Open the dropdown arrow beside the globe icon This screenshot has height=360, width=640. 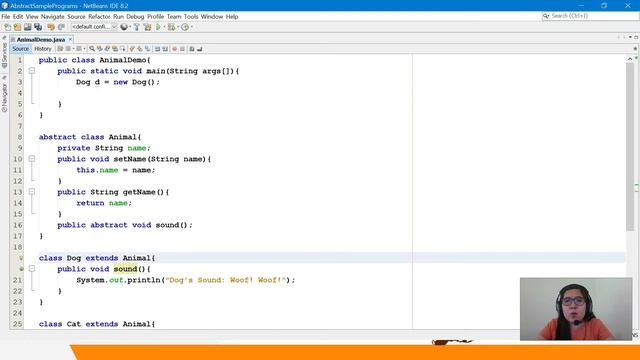(x=130, y=27)
